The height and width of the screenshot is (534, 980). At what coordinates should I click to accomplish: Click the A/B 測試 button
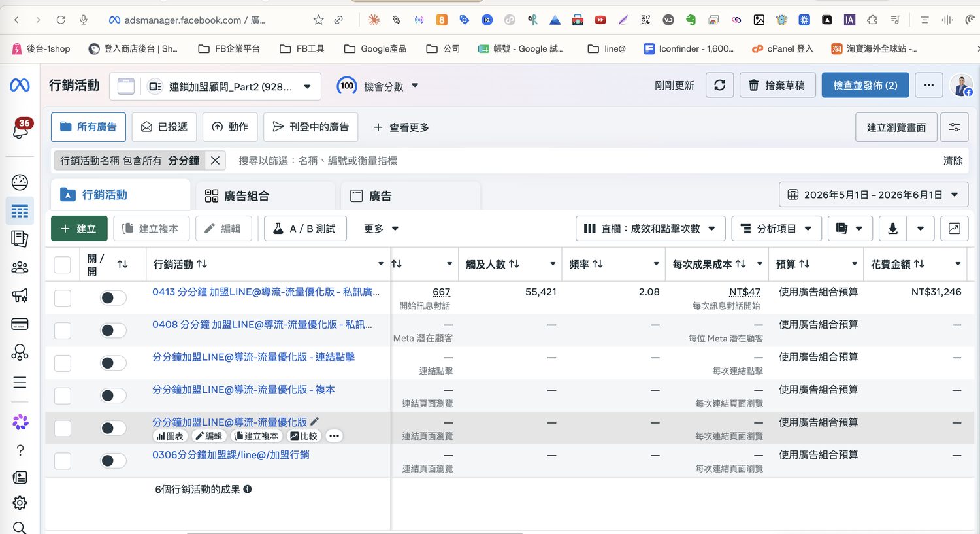tap(305, 228)
